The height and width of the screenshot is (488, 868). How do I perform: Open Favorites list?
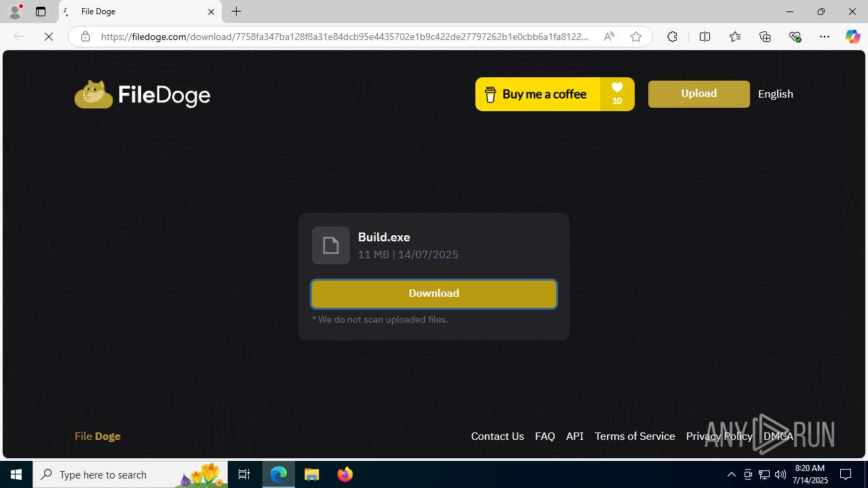(x=735, y=37)
